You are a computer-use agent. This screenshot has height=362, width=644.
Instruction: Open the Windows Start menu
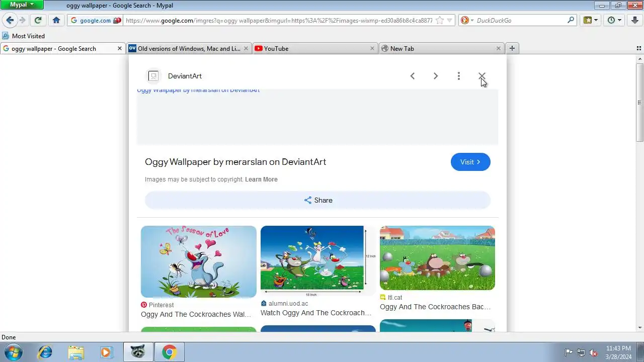[13, 352]
